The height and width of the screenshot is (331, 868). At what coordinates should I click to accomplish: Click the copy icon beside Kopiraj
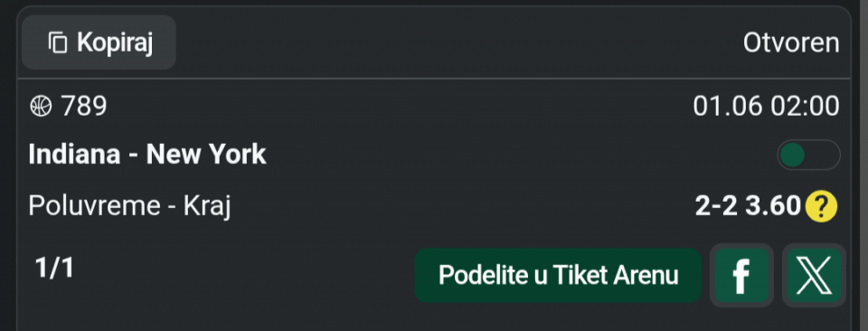[58, 43]
